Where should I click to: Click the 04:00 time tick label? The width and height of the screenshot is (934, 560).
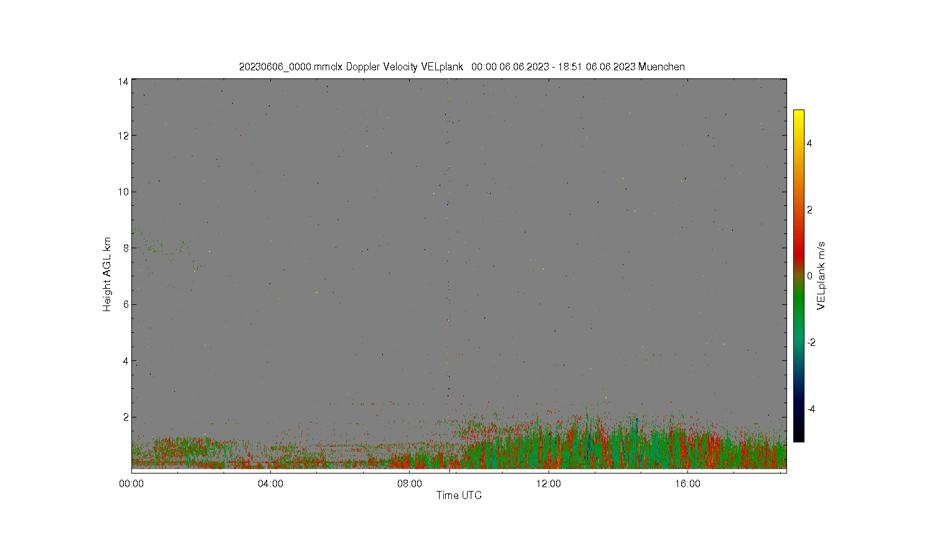point(270,483)
